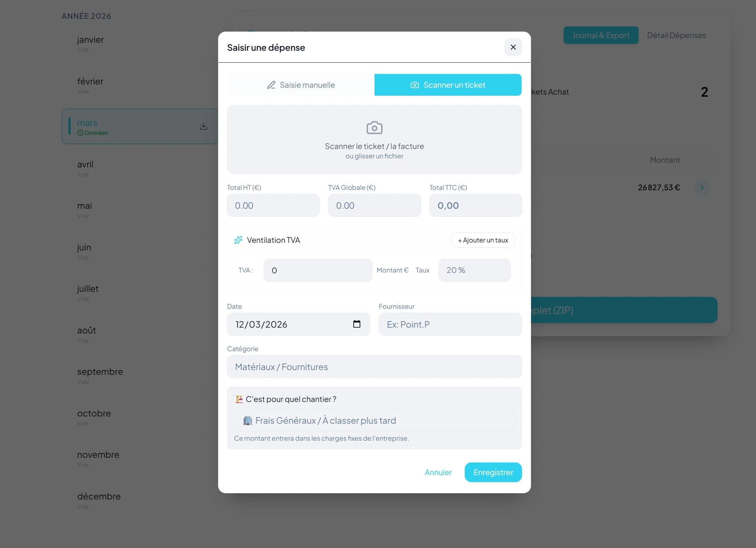Click the building icon in the chantier selector

(248, 420)
